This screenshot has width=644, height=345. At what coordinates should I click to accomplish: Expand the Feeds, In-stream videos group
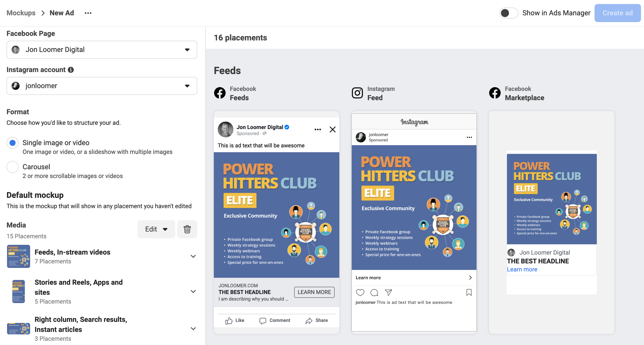click(193, 256)
